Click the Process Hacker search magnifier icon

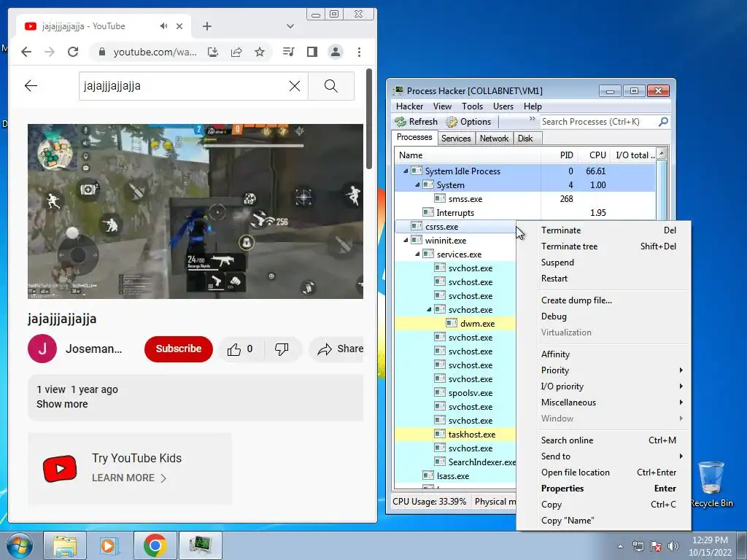click(x=662, y=122)
